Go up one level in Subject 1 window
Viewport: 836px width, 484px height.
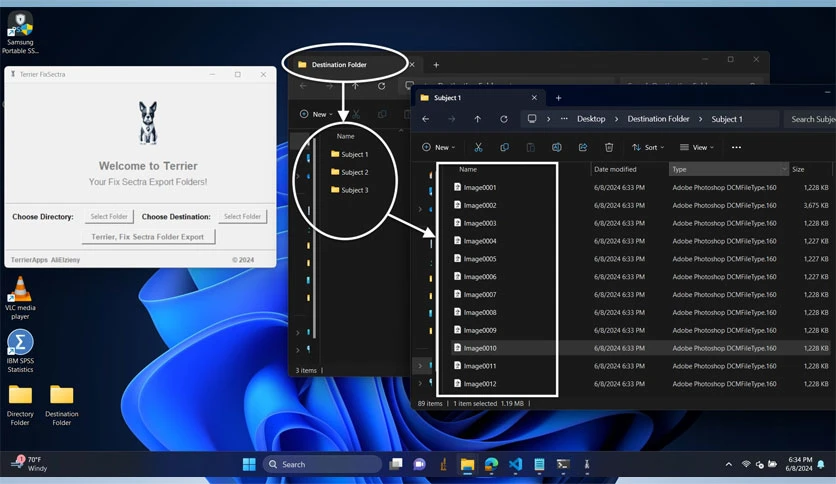(x=478, y=119)
